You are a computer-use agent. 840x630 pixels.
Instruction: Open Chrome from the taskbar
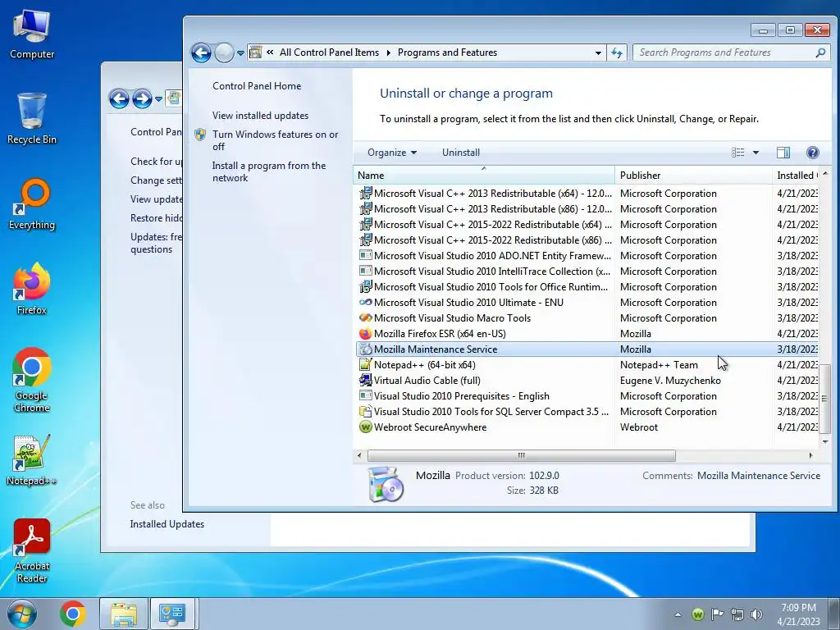coord(73,614)
